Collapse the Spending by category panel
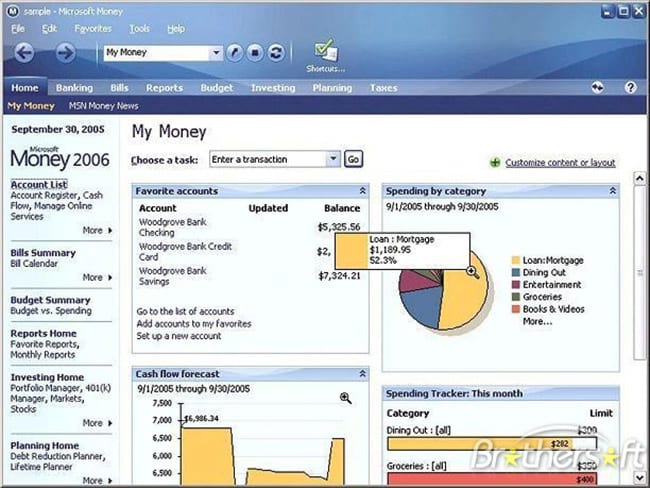650x488 pixels. pyautogui.click(x=612, y=191)
